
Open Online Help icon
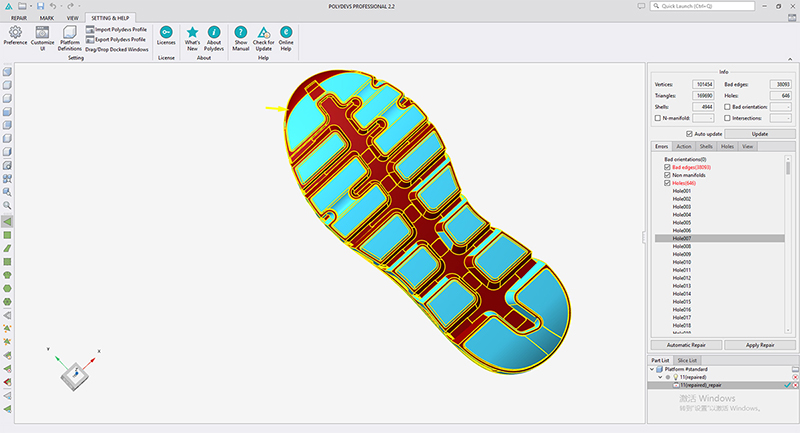click(286, 32)
